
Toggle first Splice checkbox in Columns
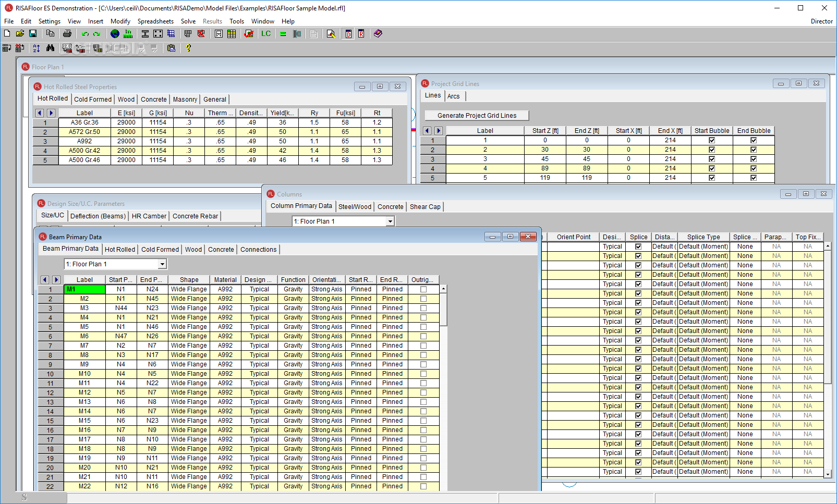point(638,247)
